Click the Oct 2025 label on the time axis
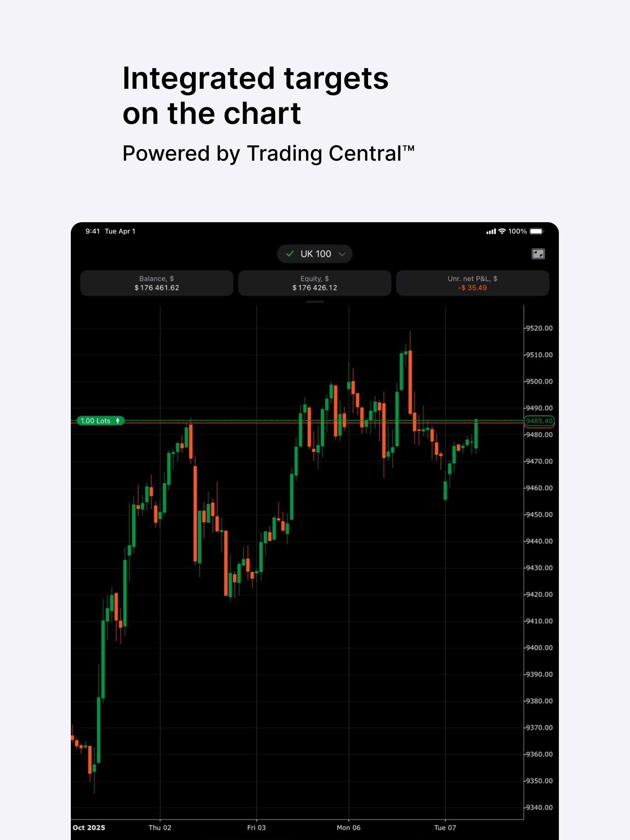 [x=89, y=827]
